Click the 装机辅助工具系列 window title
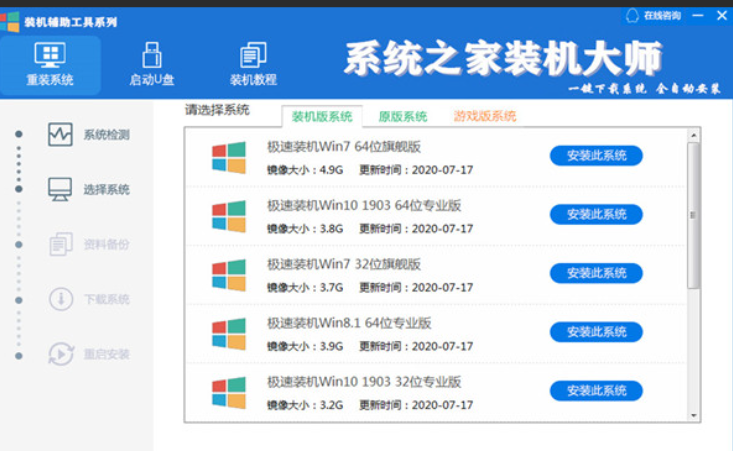 [x=71, y=22]
